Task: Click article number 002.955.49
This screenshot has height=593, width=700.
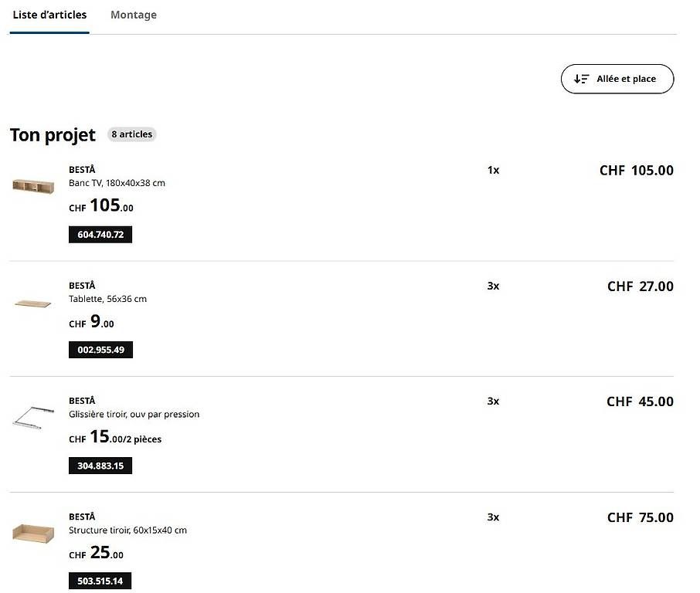Action: click(101, 350)
